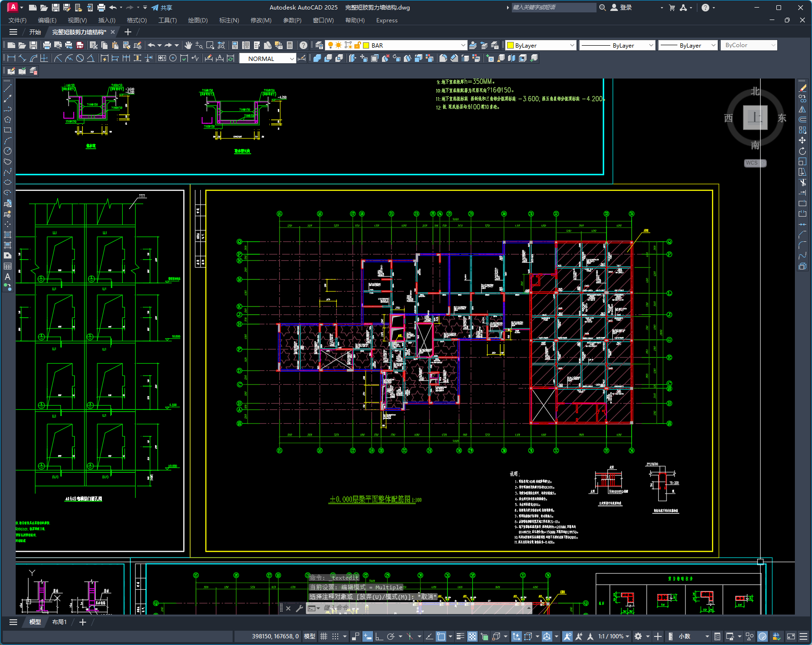Select the Rotate tool in modify toolbar
Image resolution: width=812 pixels, height=645 pixels.
(802, 151)
